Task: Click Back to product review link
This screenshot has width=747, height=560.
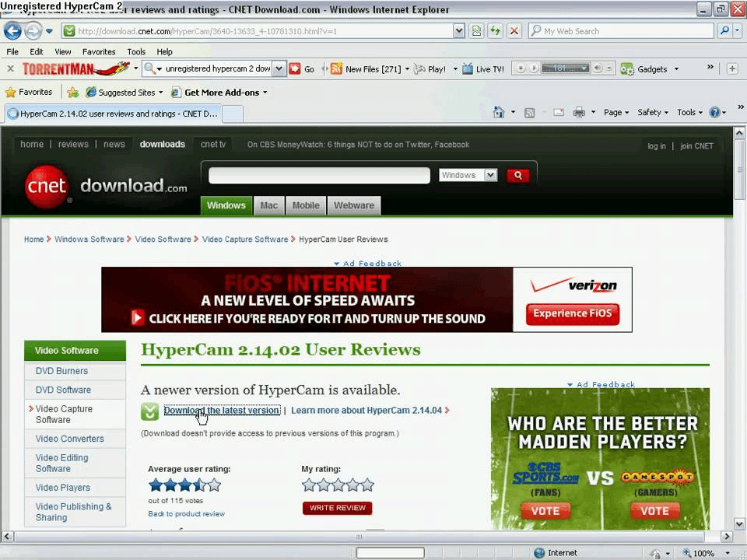Action: pyautogui.click(x=186, y=514)
